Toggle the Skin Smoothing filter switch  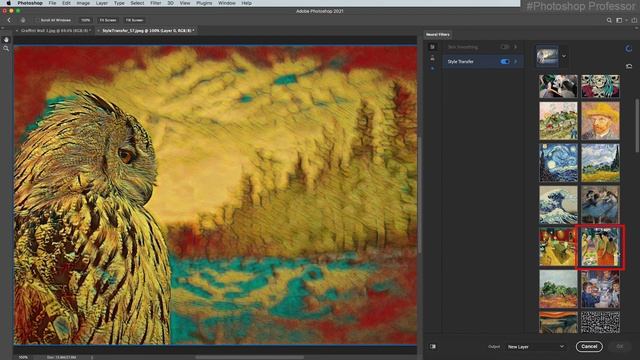pyautogui.click(x=505, y=47)
